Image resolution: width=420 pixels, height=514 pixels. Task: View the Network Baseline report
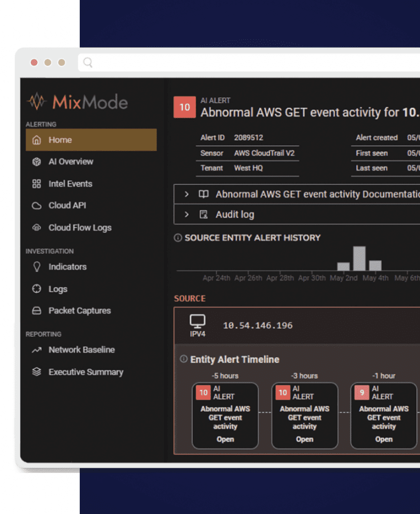(x=82, y=350)
